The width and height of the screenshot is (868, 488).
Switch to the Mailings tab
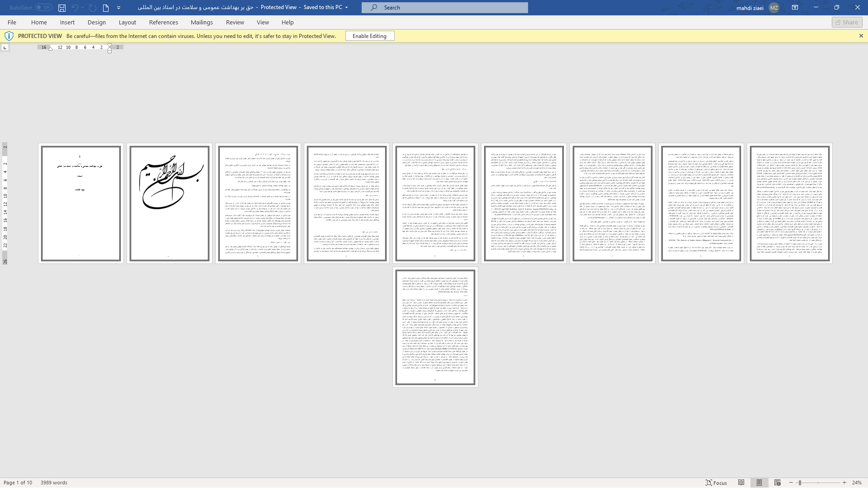pos(202,22)
